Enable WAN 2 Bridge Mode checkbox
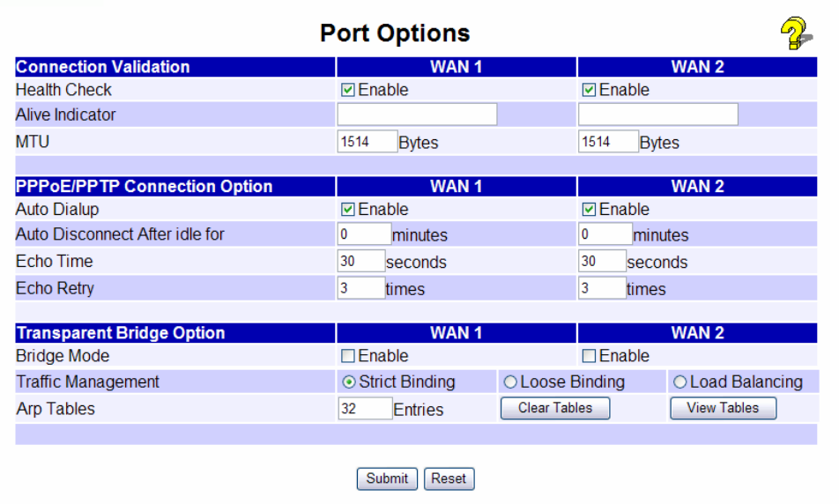This screenshot has height=504, width=839. click(x=590, y=356)
